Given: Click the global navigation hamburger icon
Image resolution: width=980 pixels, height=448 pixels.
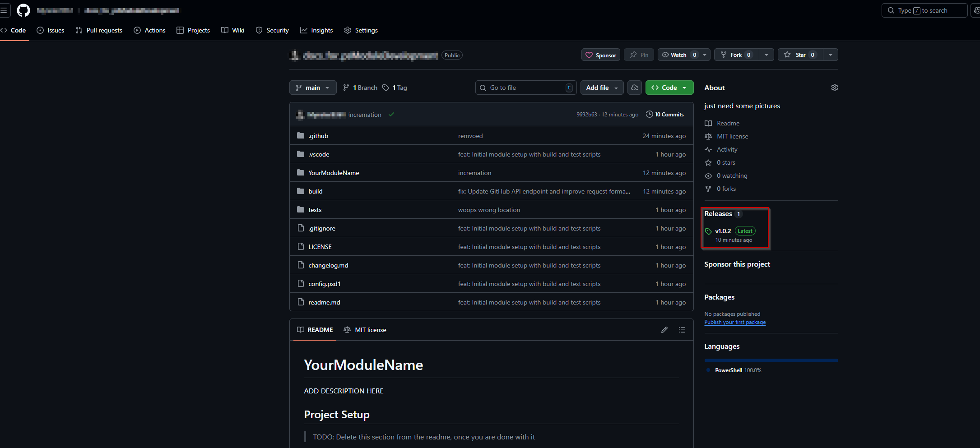Looking at the screenshot, I should pyautogui.click(x=5, y=10).
